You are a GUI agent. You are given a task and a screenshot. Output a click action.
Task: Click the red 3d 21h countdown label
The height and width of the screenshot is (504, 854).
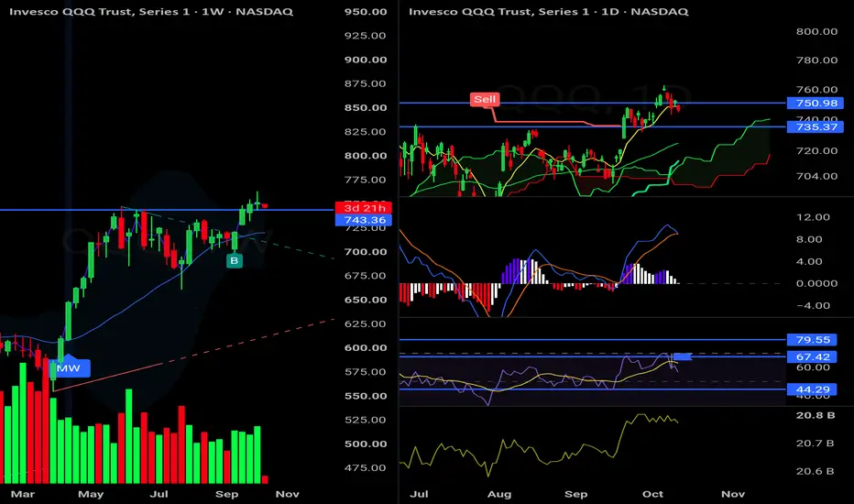click(363, 208)
